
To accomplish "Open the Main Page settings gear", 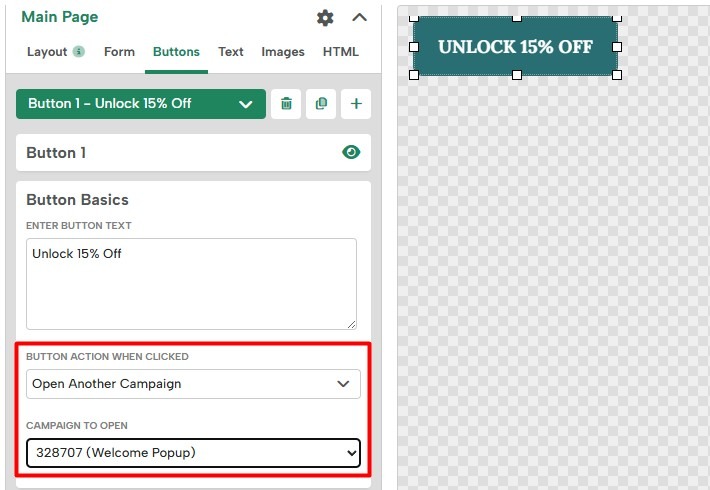I will tap(325, 18).
